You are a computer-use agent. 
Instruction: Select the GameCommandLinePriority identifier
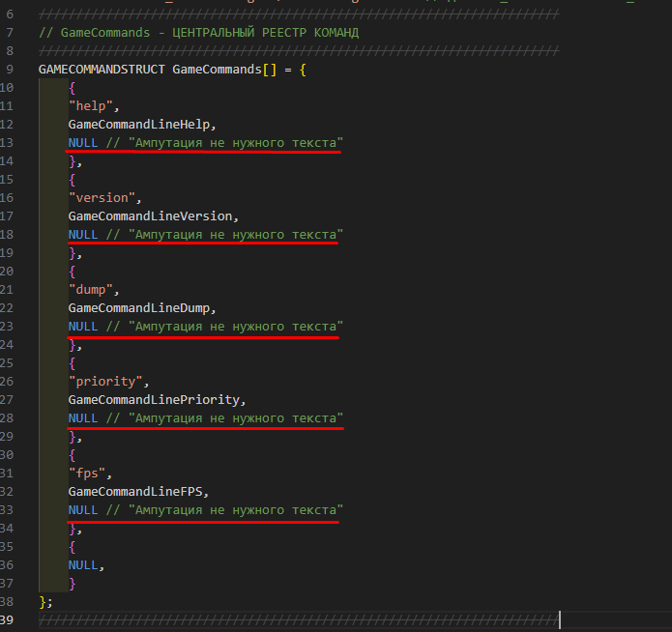pyautogui.click(x=154, y=400)
